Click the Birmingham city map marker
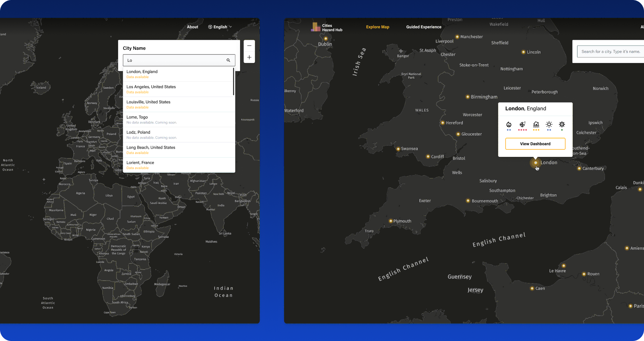The height and width of the screenshot is (341, 644). coord(468,97)
